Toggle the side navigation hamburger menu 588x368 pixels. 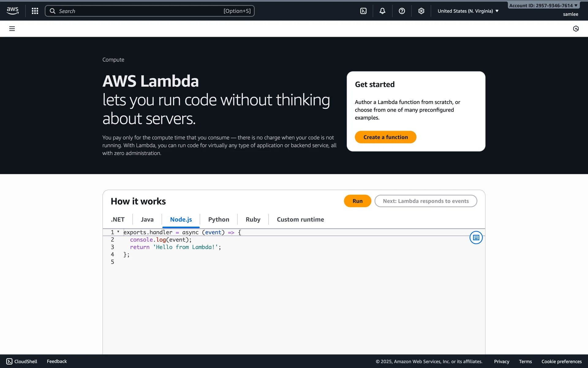point(12,29)
